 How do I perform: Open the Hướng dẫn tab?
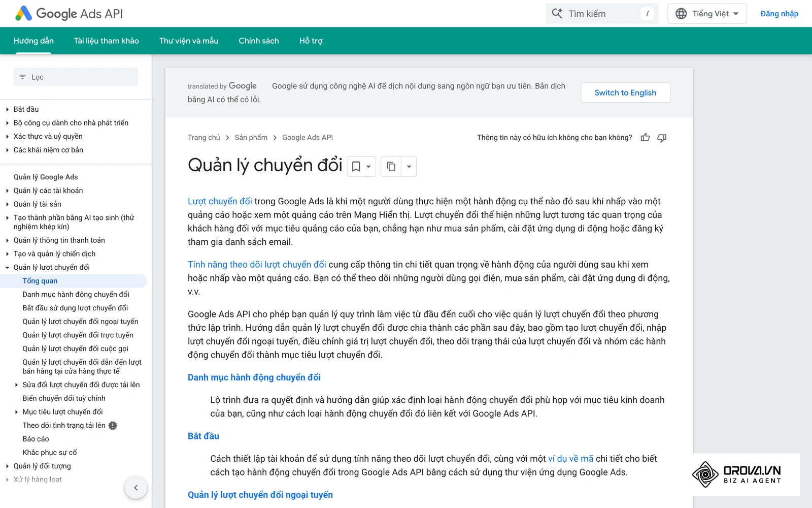coord(33,41)
